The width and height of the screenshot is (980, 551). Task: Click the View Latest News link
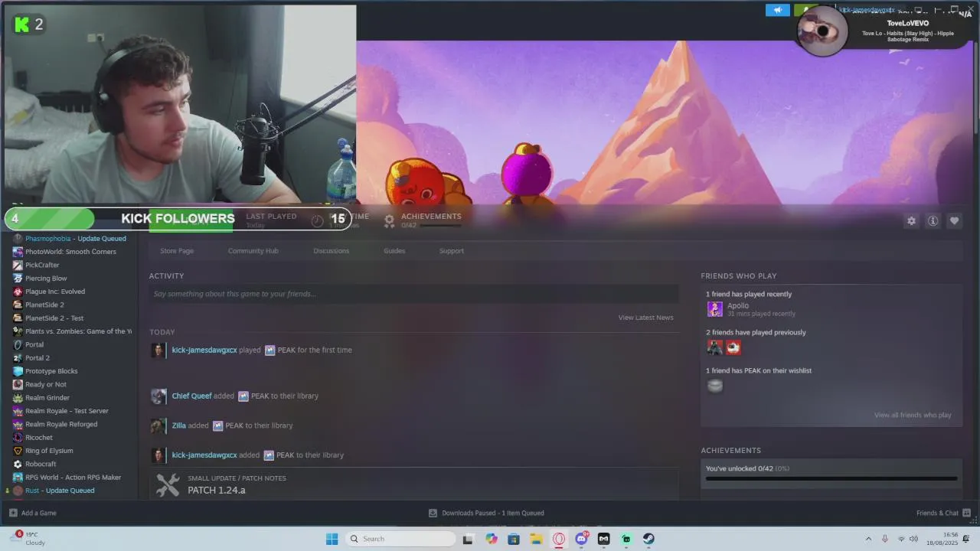pos(645,318)
